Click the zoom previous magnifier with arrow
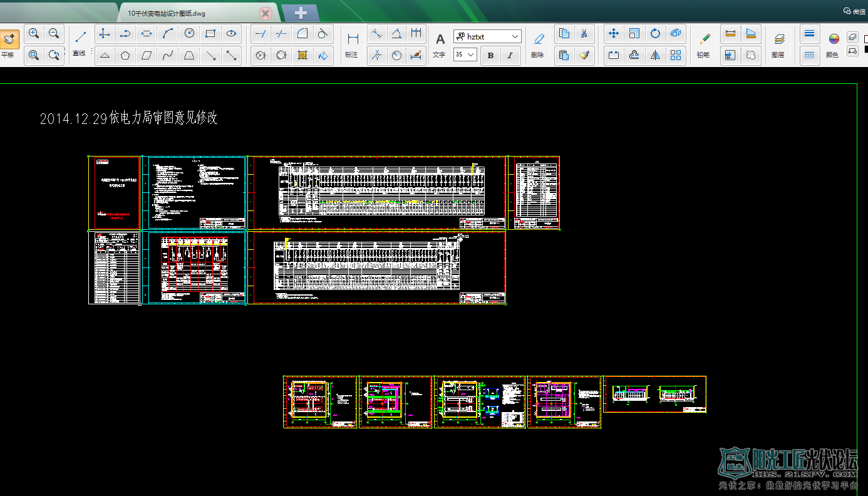The height and width of the screenshot is (496, 868). pyautogui.click(x=54, y=55)
